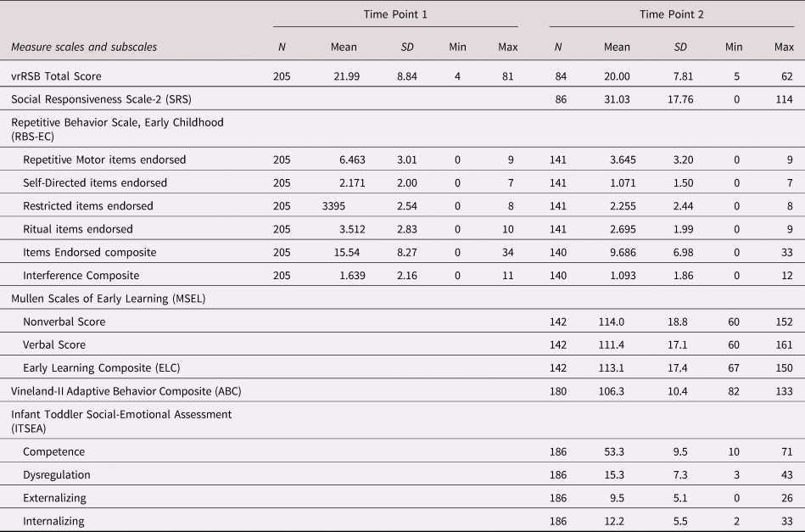Viewport: 805px width, 532px height.
Task: Select the Interference Composite row label
Action: click(81, 275)
